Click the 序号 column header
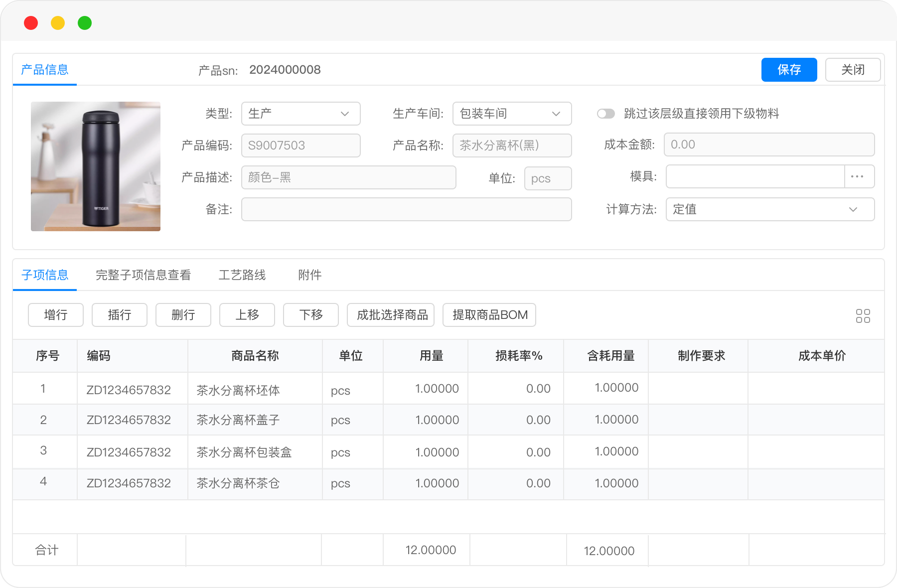Screen dimensions: 897x588 [x=45, y=356]
